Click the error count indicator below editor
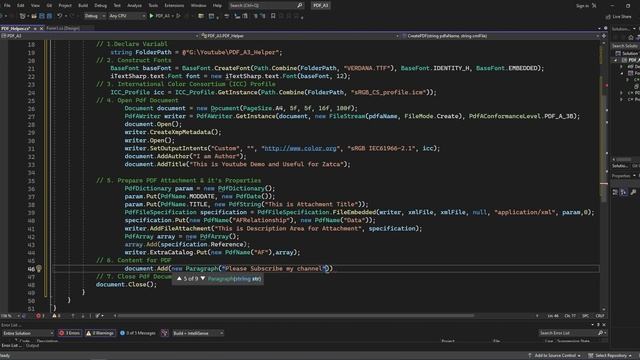Viewport: 640px width, 360px height. coord(40,316)
